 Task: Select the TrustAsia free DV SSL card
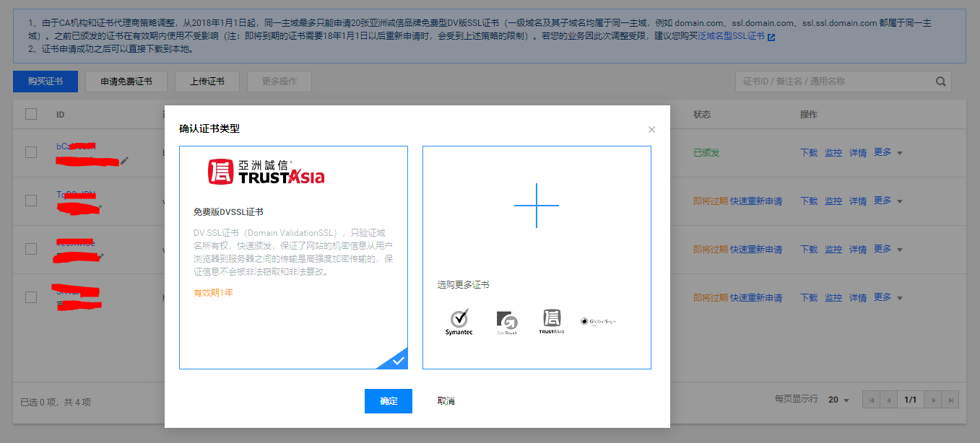(x=293, y=258)
